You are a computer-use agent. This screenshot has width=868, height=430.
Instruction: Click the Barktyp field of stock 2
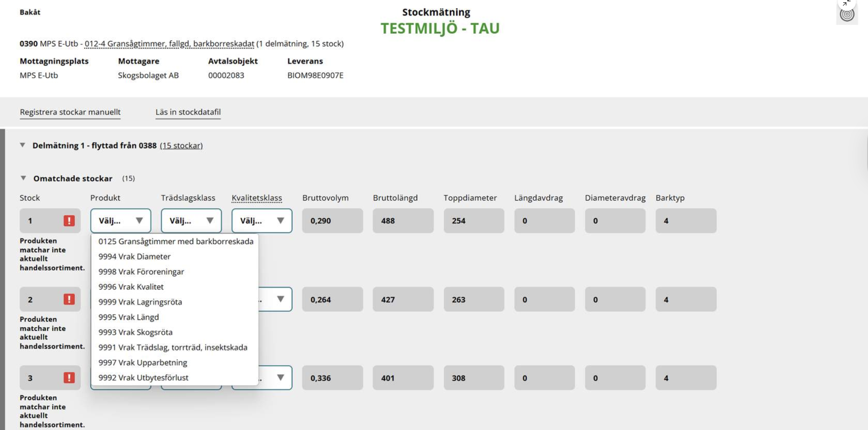(686, 299)
